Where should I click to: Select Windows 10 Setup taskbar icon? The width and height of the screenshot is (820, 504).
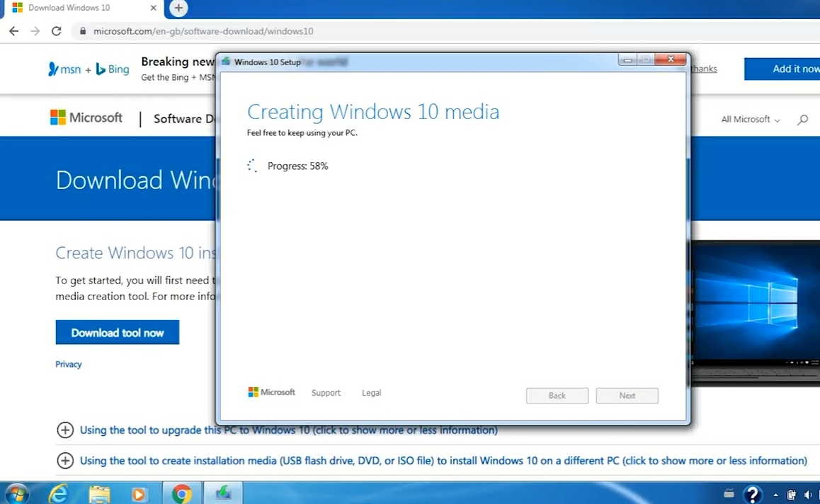223,493
